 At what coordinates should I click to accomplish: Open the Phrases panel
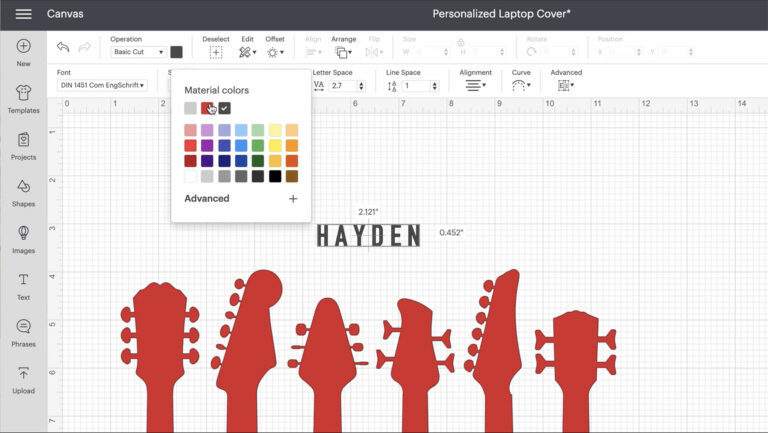point(24,333)
